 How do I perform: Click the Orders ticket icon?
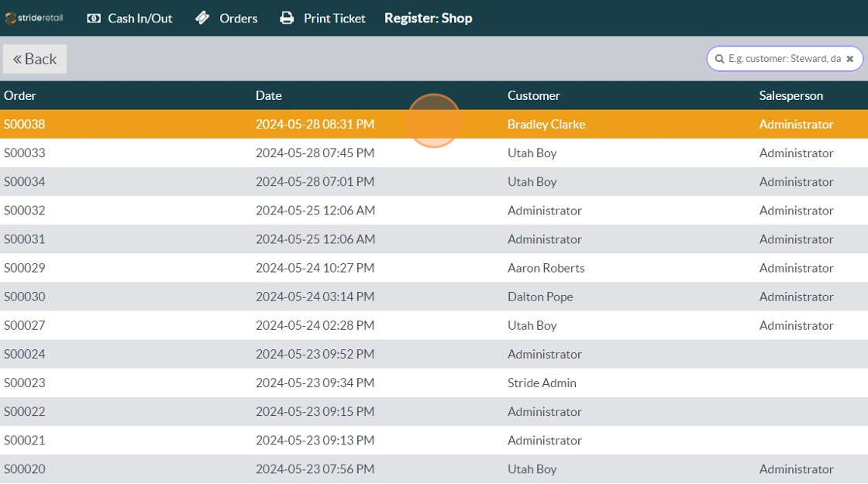[x=202, y=18]
